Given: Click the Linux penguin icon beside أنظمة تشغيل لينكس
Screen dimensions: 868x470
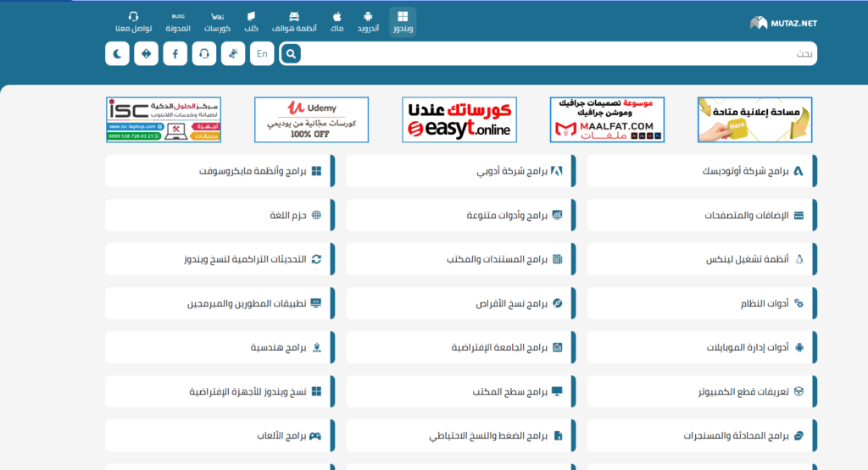Looking at the screenshot, I should [x=798, y=259].
